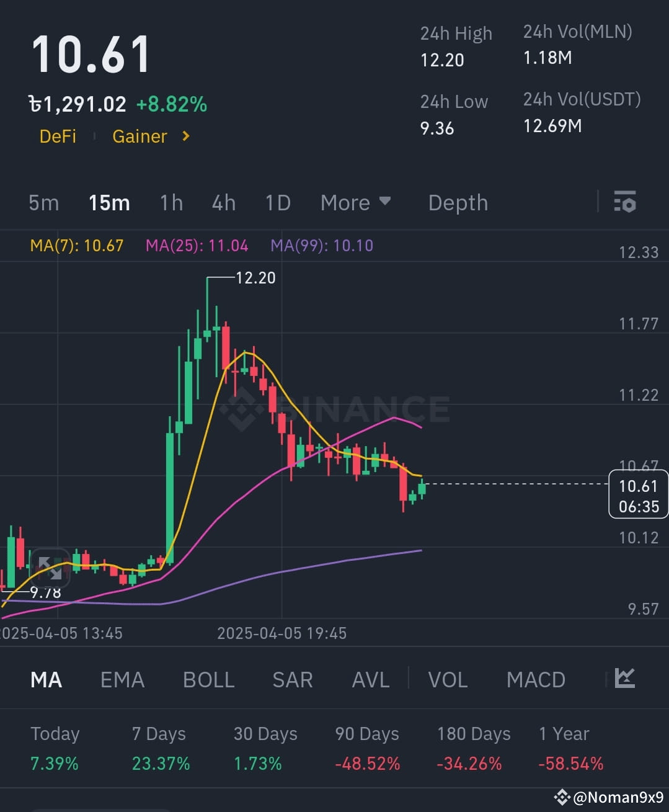Tap the 9.78 low marker on chart
Screen dimensions: 669x812
pos(46,592)
